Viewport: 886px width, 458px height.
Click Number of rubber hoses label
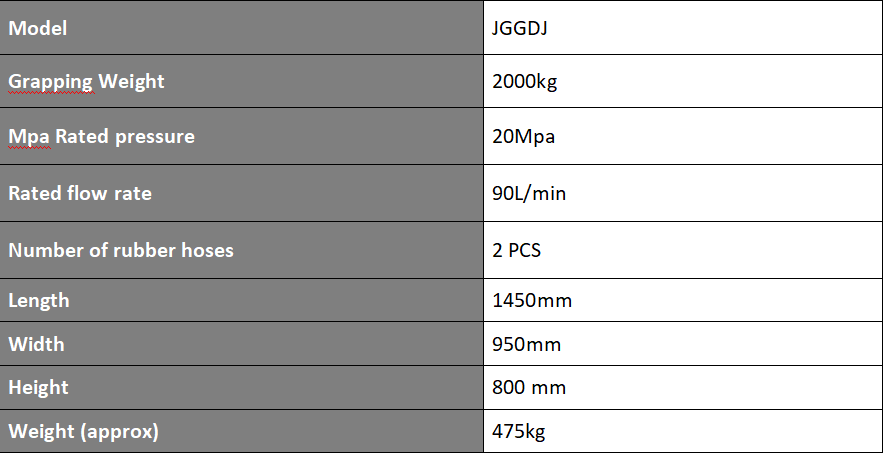(121, 250)
